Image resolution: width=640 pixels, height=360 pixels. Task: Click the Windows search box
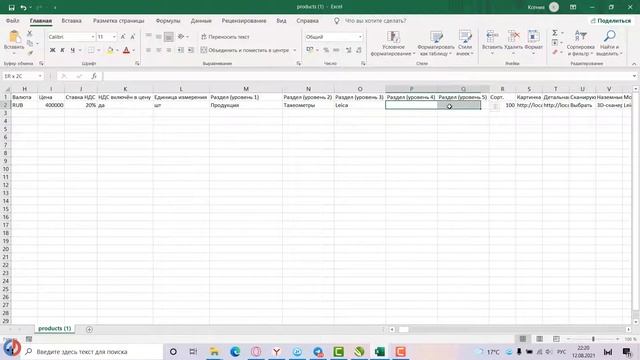93,351
